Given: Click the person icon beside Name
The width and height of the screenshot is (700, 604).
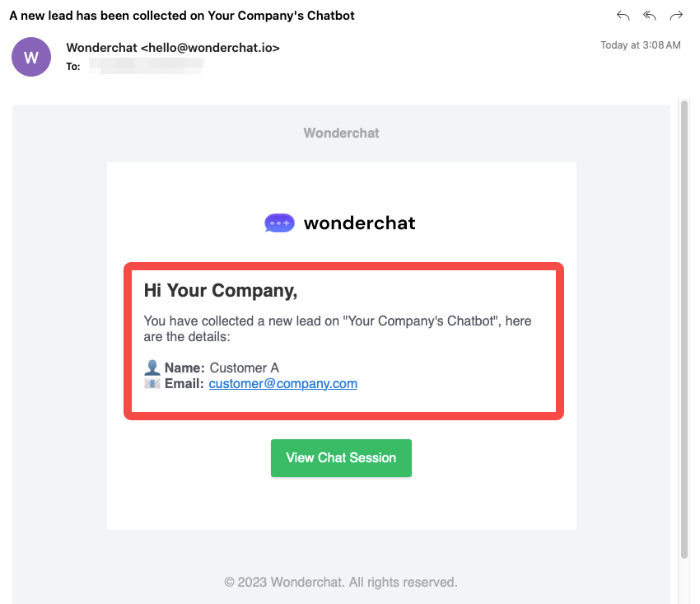Looking at the screenshot, I should pyautogui.click(x=152, y=368).
